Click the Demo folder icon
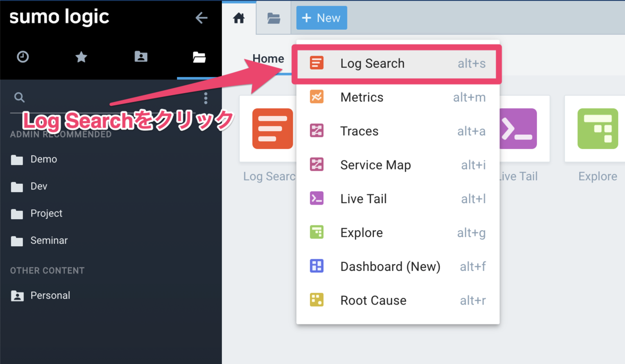The width and height of the screenshot is (625, 364). 17,160
